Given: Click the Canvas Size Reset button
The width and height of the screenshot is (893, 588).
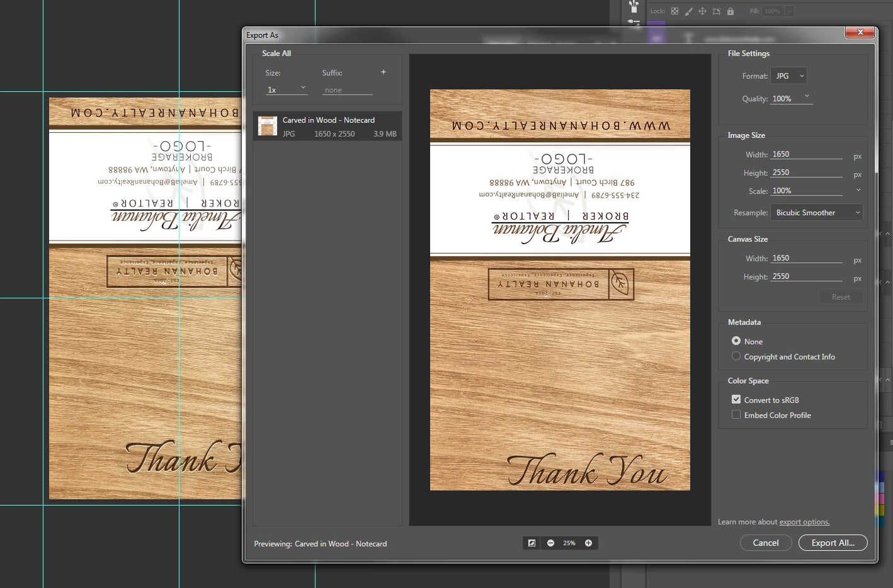Looking at the screenshot, I should click(x=841, y=297).
